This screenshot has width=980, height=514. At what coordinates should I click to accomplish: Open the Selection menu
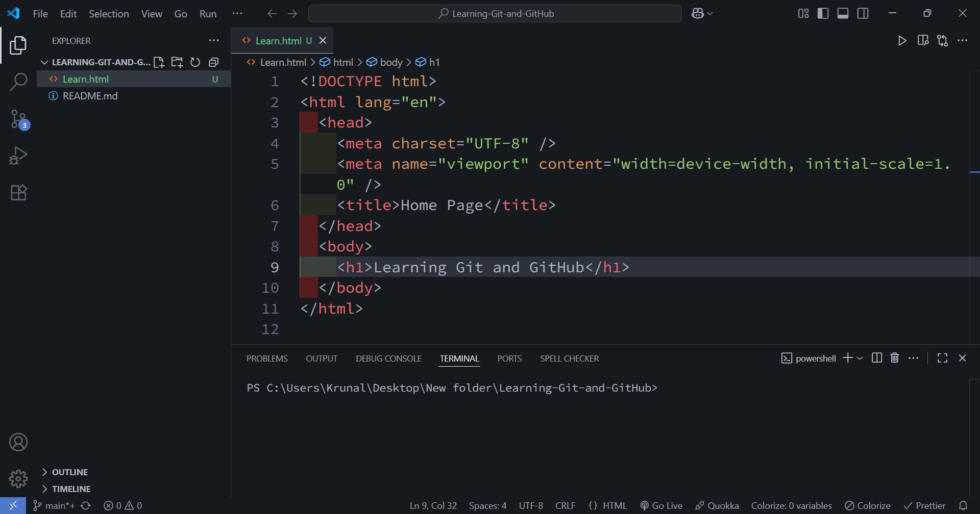point(109,14)
